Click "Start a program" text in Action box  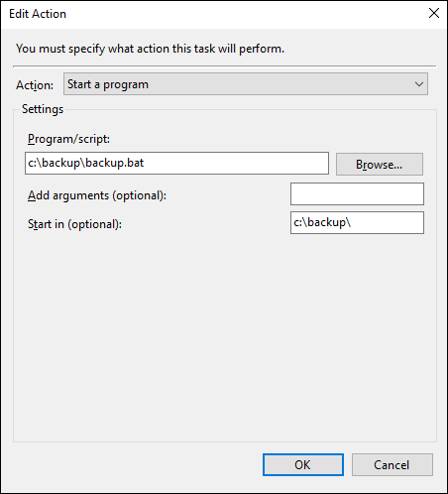[x=108, y=84]
